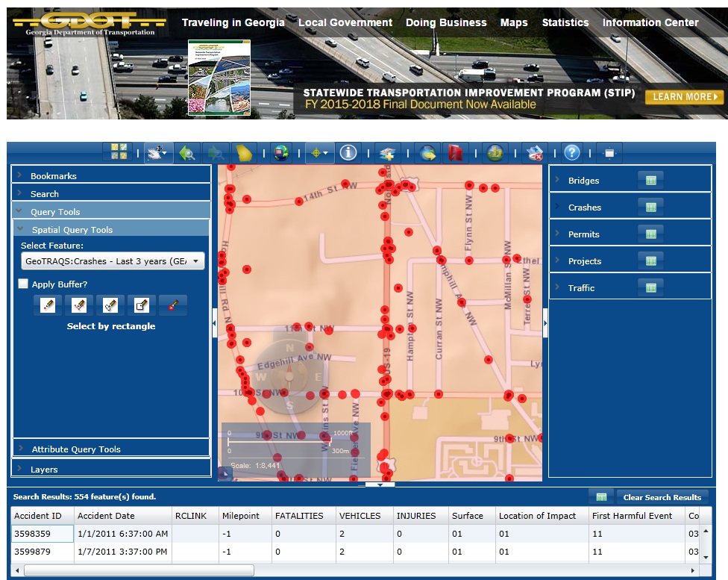Select Accident ID cell 3599879
Image resolution: width=728 pixels, height=580 pixels.
tap(43, 552)
